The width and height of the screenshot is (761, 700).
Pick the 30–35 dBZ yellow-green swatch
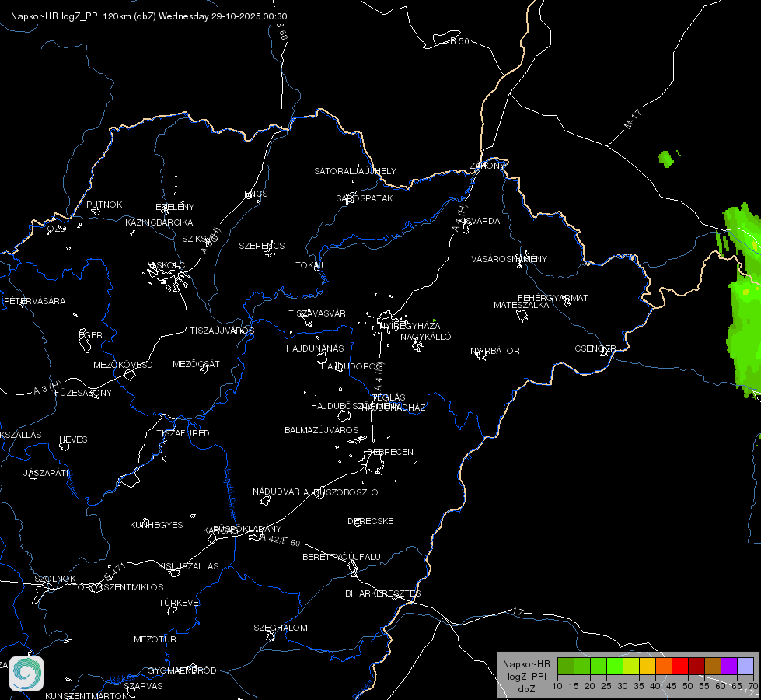631,667
